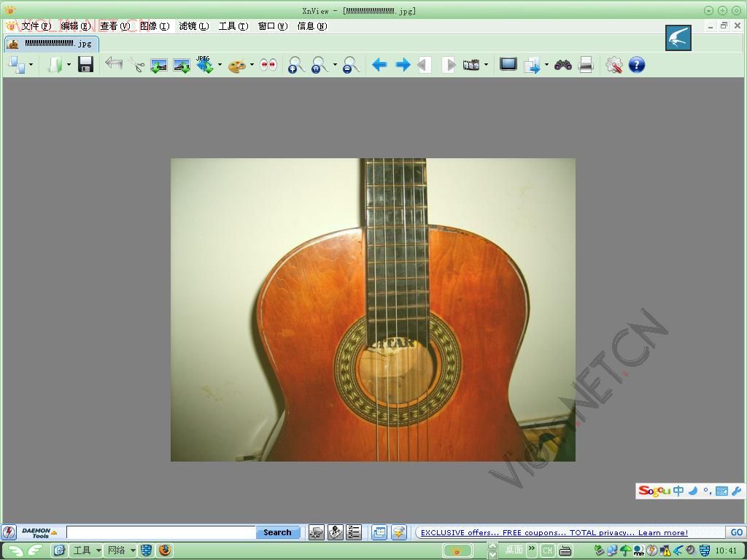The image size is (747, 560).
Task: Toggle Sogou Chinese input mode button
Action: point(678,491)
